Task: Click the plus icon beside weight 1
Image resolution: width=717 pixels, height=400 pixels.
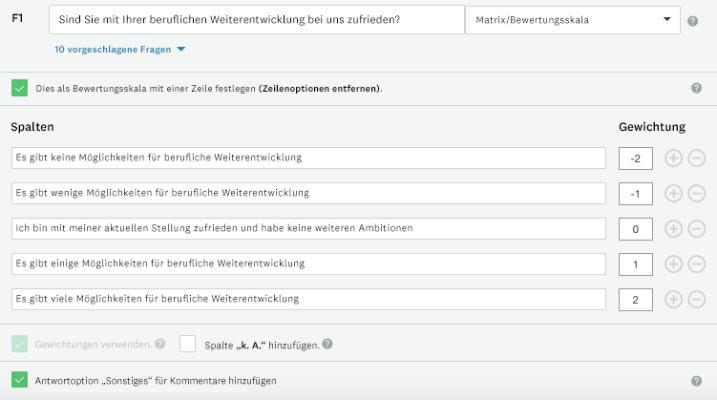Action: [x=673, y=264]
